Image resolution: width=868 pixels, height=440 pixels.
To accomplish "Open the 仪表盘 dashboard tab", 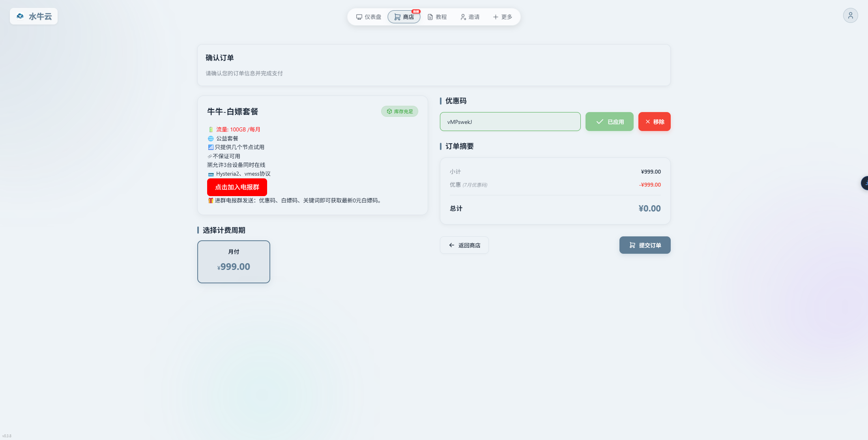I will pos(369,17).
